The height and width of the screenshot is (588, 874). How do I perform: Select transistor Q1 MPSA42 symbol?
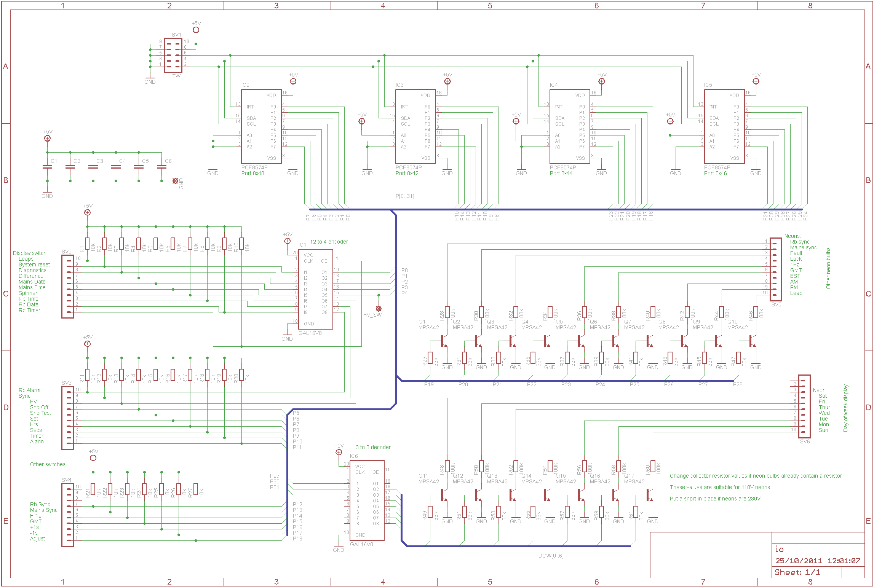(x=443, y=341)
